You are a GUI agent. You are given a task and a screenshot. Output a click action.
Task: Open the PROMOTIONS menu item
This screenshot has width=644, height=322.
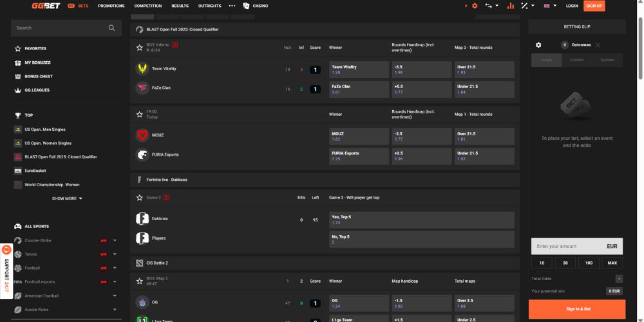111,6
